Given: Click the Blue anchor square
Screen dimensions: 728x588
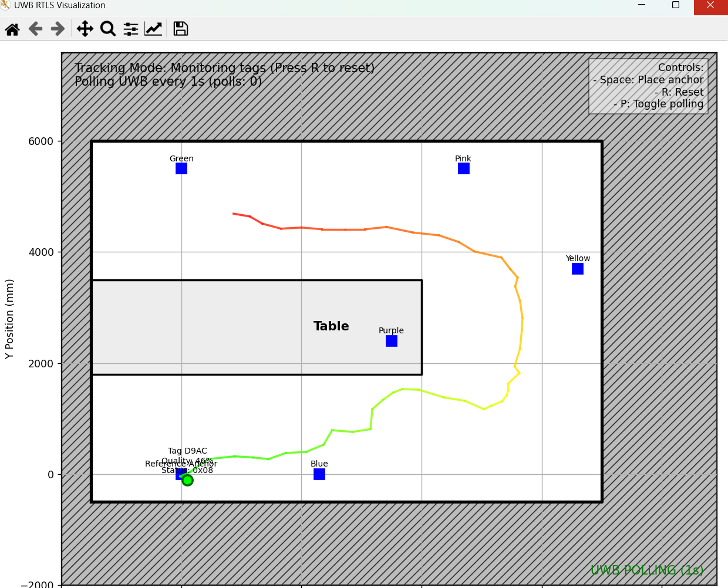Looking at the screenshot, I should point(319,474).
